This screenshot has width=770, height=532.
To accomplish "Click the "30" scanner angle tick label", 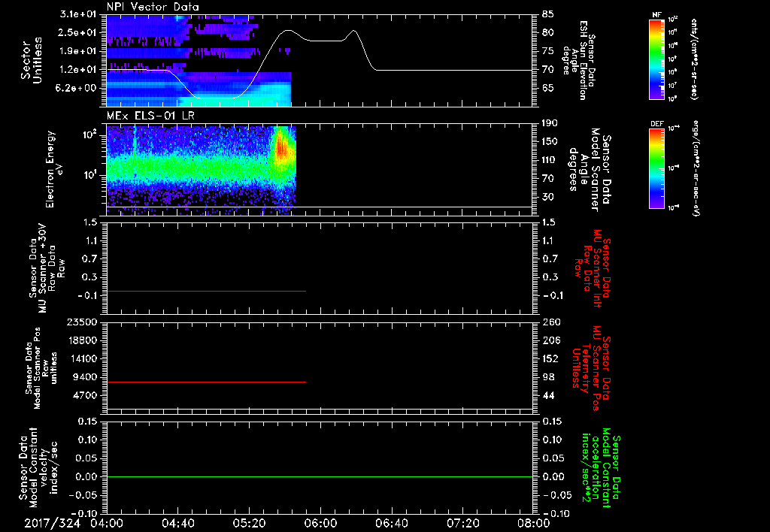I will click(548, 197).
